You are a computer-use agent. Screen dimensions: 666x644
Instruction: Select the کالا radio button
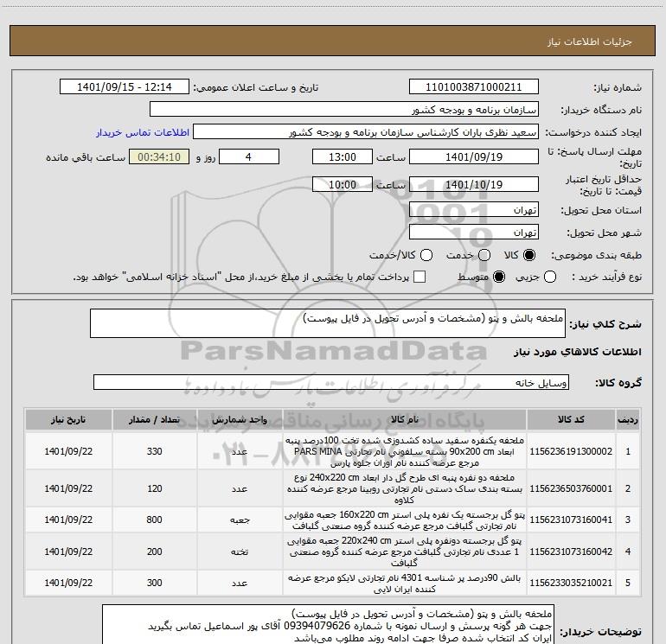(529, 255)
